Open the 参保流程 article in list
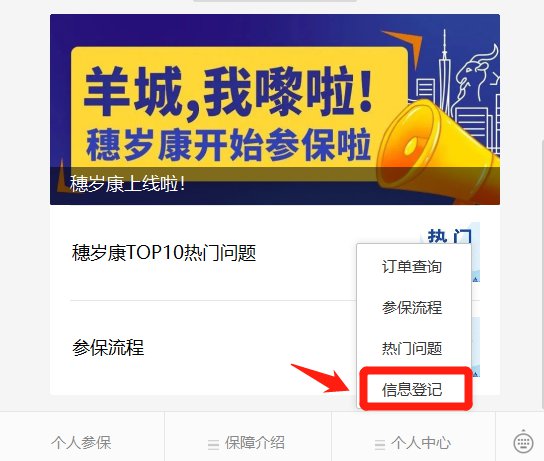Screen dimensions: 544x461 pos(108,347)
